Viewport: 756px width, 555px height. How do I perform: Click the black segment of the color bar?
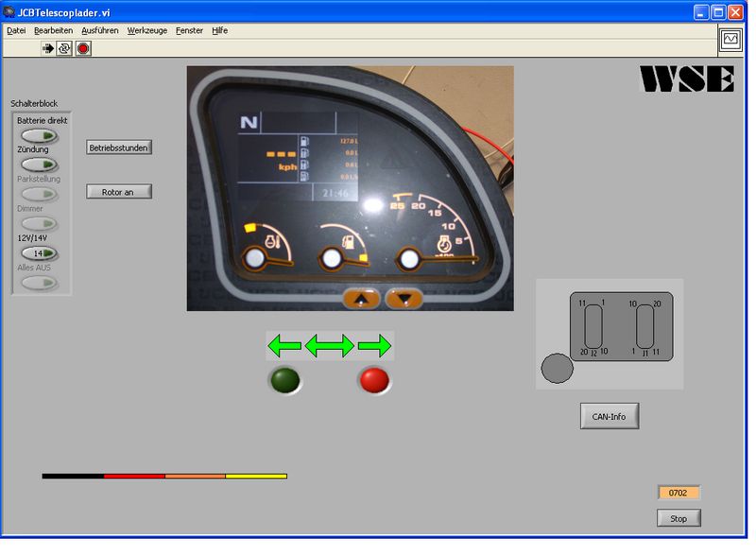coord(73,476)
